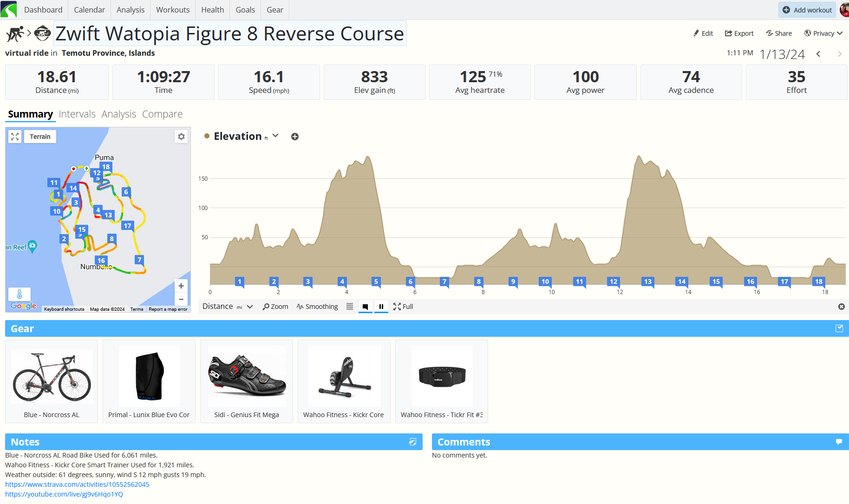Switch to the Analysis tab below stats
The image size is (849, 504).
pos(119,114)
